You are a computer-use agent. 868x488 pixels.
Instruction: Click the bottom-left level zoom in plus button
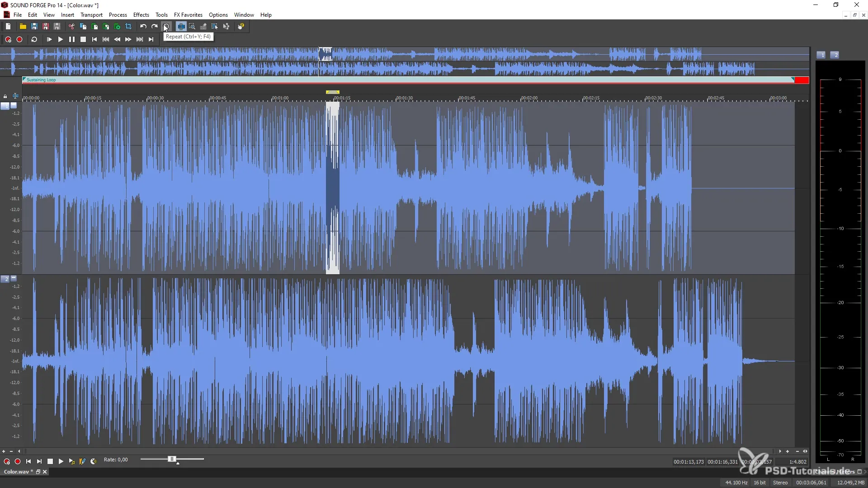(x=4, y=451)
